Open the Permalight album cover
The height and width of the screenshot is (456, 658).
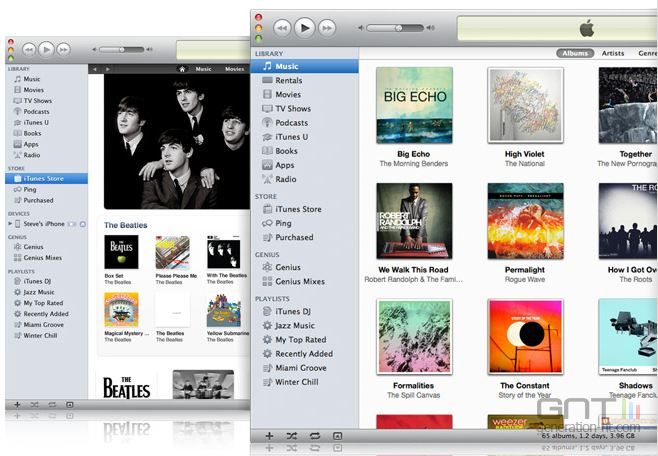coord(525,221)
